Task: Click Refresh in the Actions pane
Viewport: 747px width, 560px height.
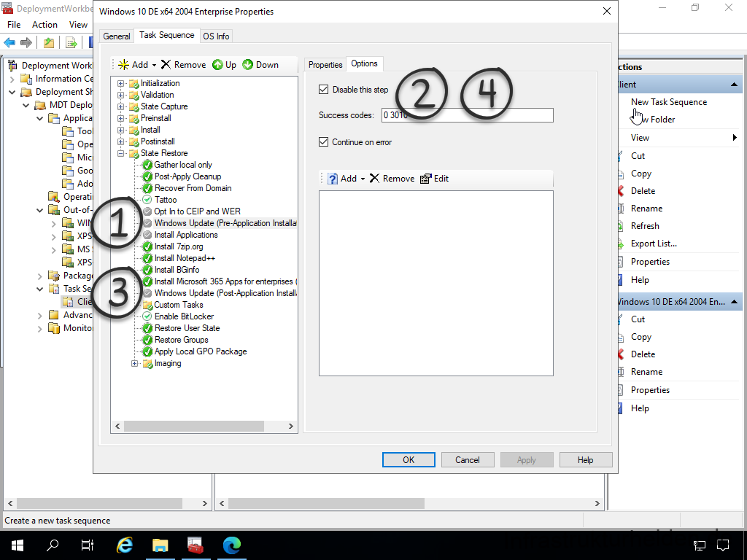Action: 645,226
